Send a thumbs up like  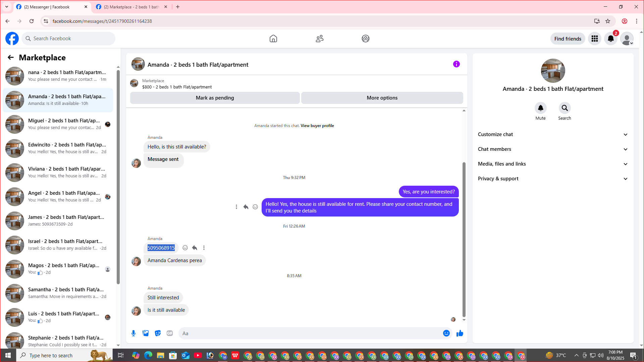coord(460,333)
